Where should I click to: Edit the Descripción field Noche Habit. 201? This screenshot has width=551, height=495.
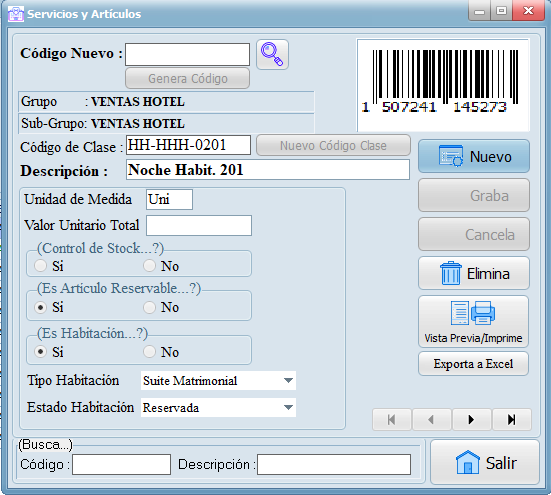[268, 170]
